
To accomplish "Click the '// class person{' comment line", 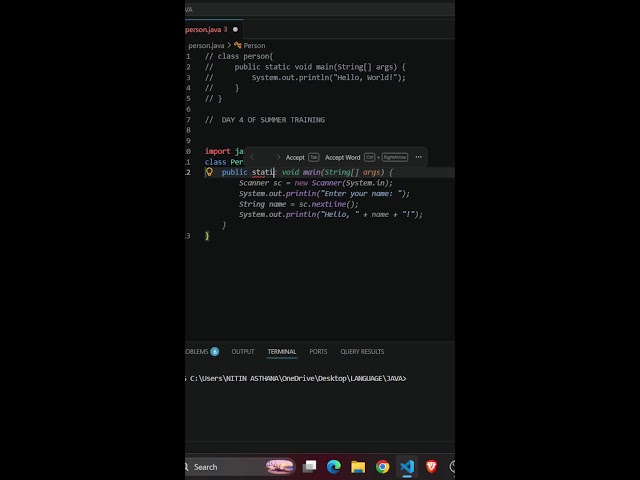I will [x=239, y=56].
